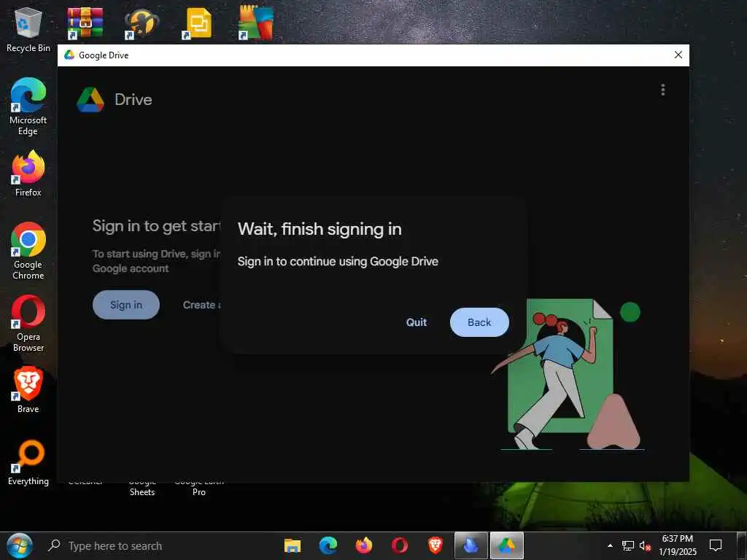The image size is (747, 560).
Task: Open Opera from the taskbar
Action: tap(399, 545)
